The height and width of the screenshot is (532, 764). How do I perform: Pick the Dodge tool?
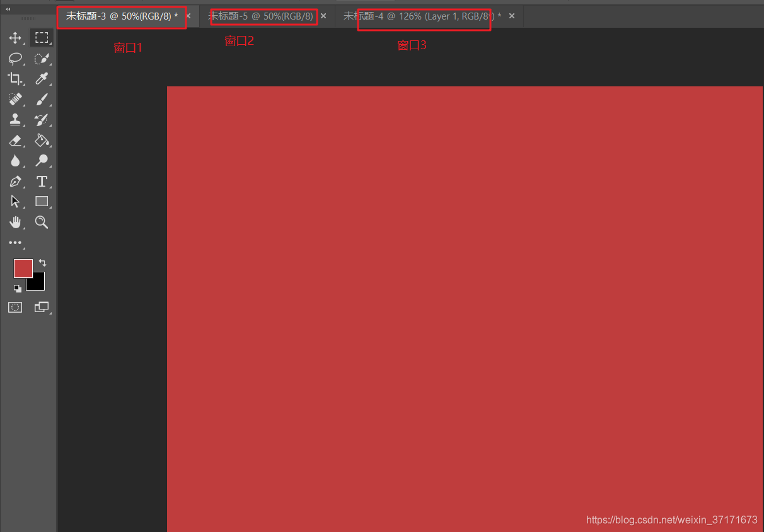[x=42, y=161]
